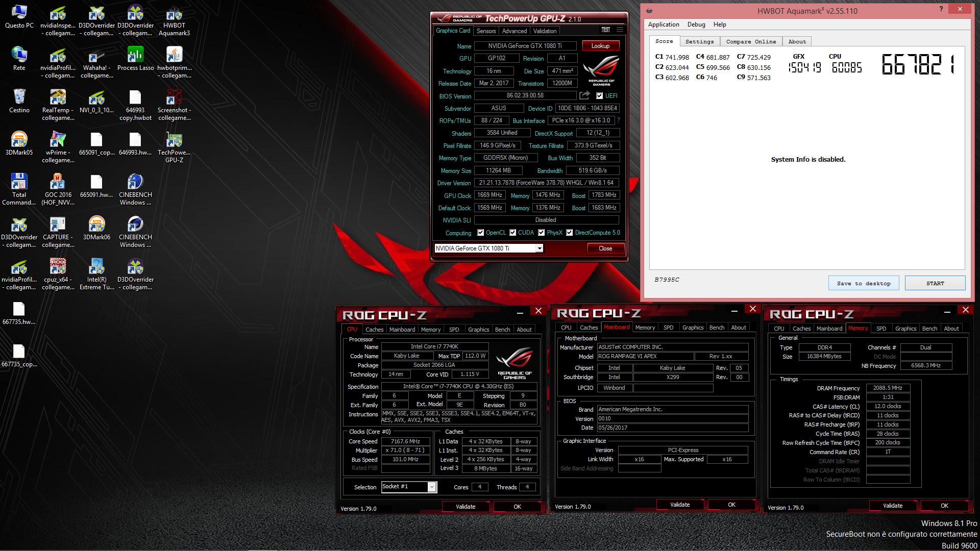The image size is (980, 551).
Task: Click the BIOS Version field in GPU-Z
Action: 525,95
